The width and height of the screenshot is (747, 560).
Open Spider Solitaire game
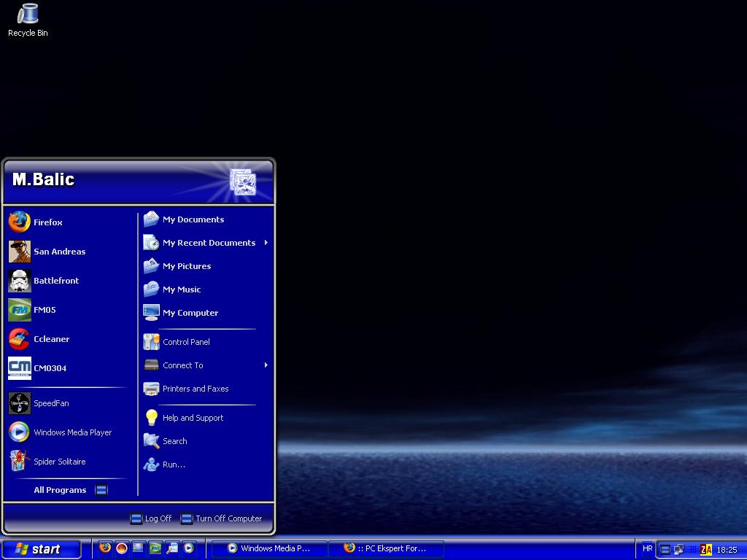tap(58, 462)
